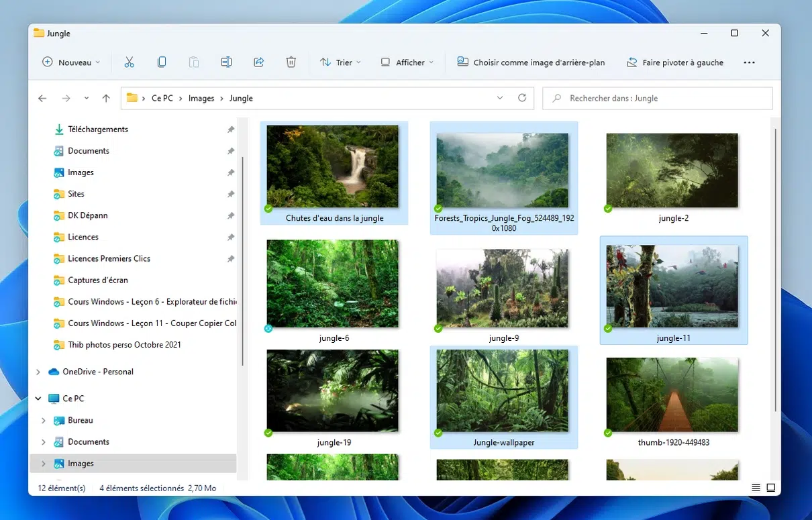Click Choisir comme image d'arrière-plan
Screen dimensions: 812x520
pyautogui.click(x=531, y=62)
